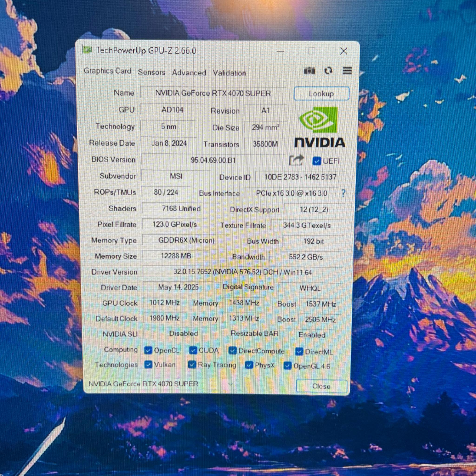476x476 pixels.
Task: Toggle the Ray Tracing checkbox
Action: (192, 365)
